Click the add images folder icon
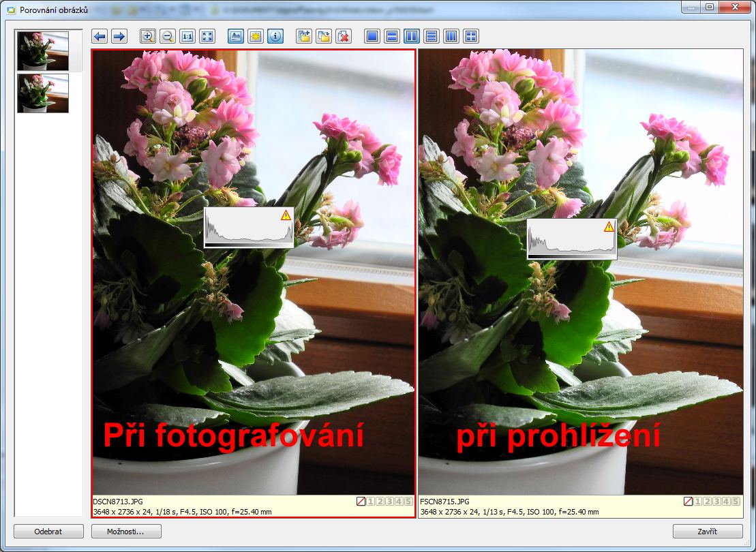Image resolution: width=756 pixels, height=552 pixels. point(304,36)
